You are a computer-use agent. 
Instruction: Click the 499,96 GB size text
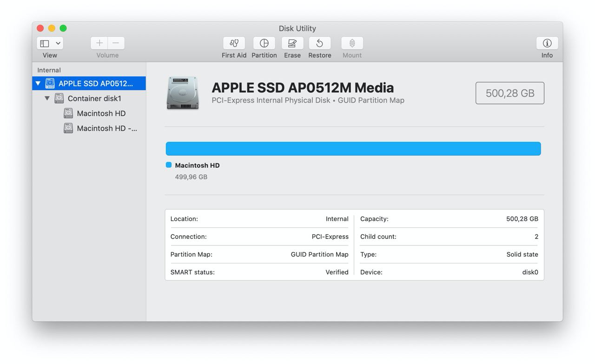coord(191,177)
